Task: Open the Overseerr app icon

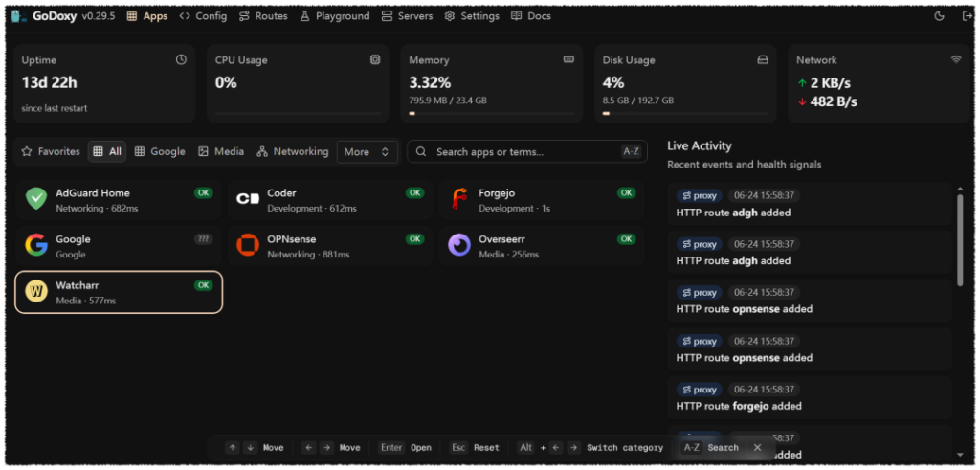Action: (458, 246)
